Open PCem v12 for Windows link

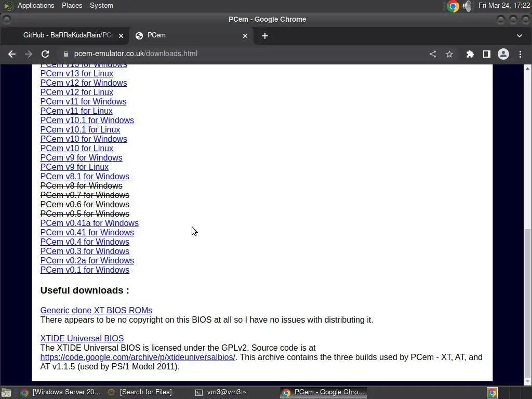click(x=84, y=83)
